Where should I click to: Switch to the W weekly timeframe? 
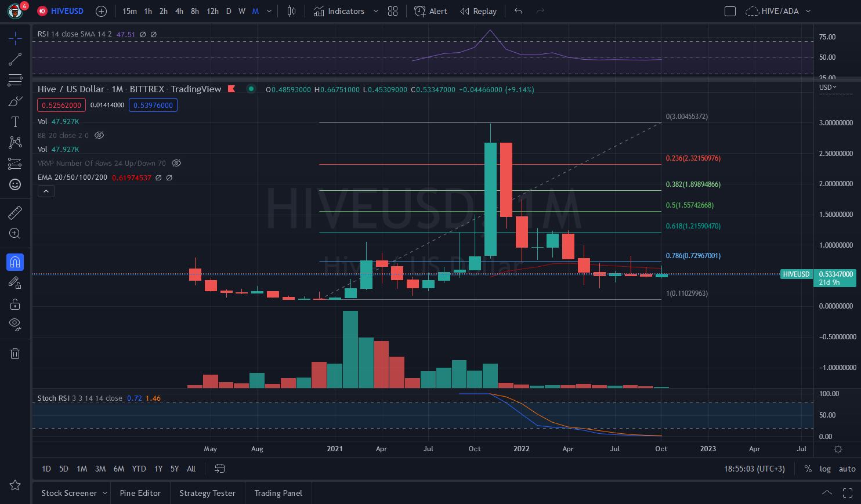[x=242, y=11]
